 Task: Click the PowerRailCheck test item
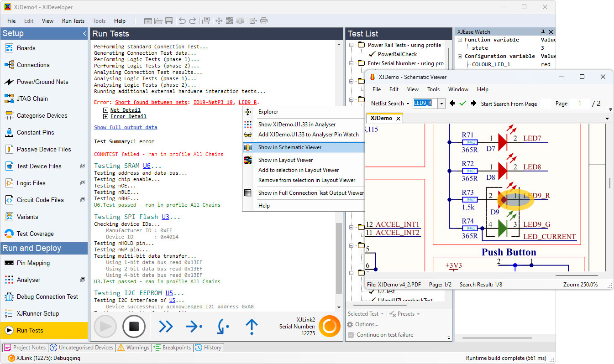pyautogui.click(x=397, y=54)
